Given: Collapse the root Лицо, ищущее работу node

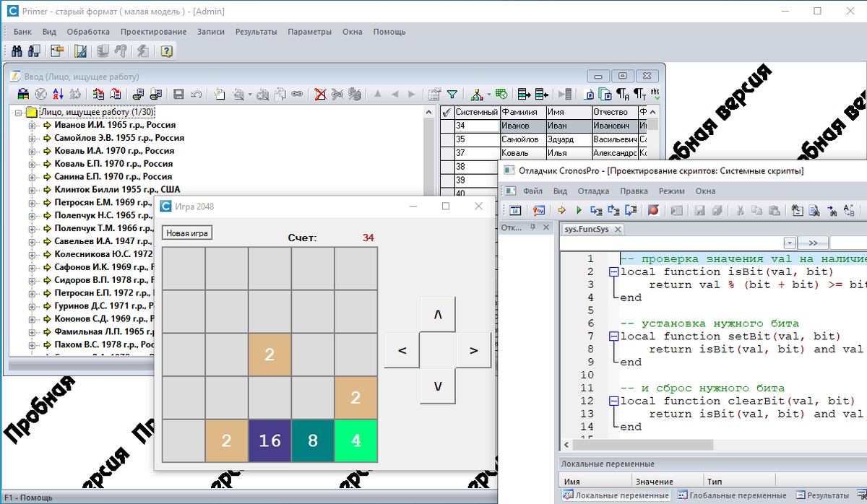Looking at the screenshot, I should coord(19,112).
